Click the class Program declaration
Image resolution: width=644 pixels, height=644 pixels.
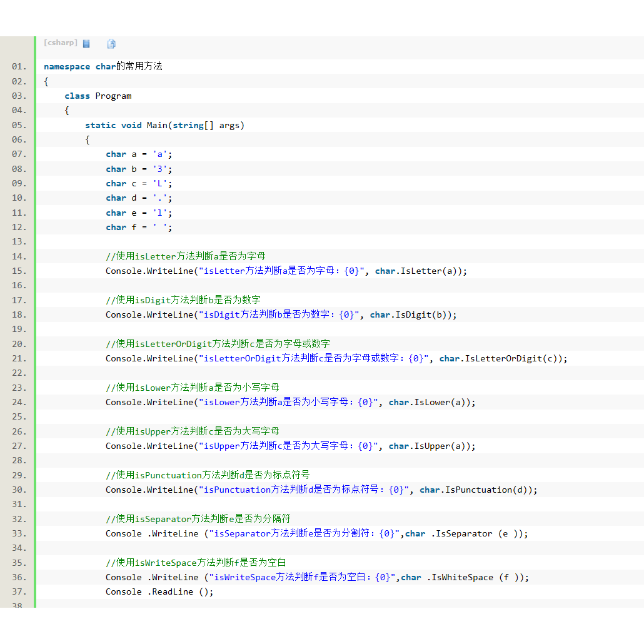pos(98,96)
